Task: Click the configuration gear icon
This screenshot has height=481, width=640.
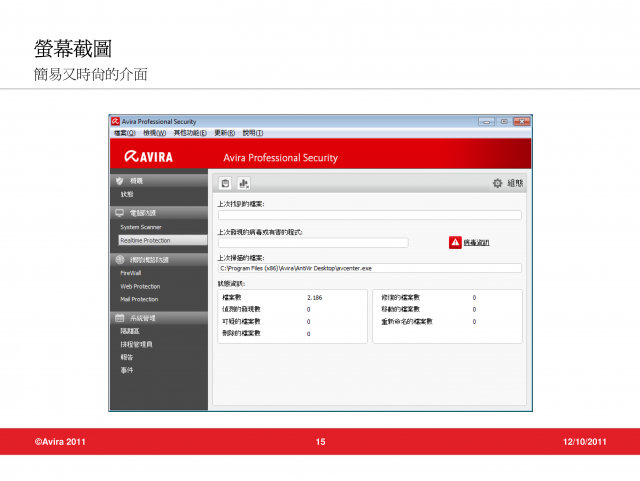Action: (x=497, y=183)
